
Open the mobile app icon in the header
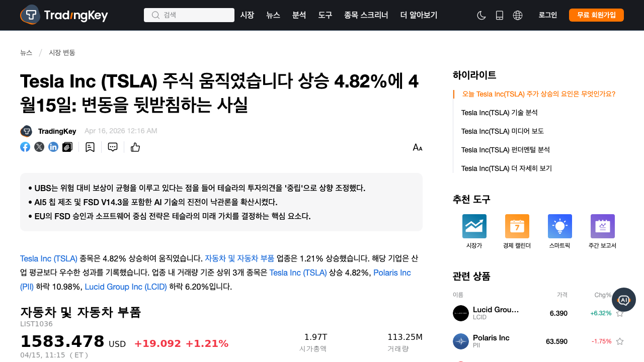500,15
